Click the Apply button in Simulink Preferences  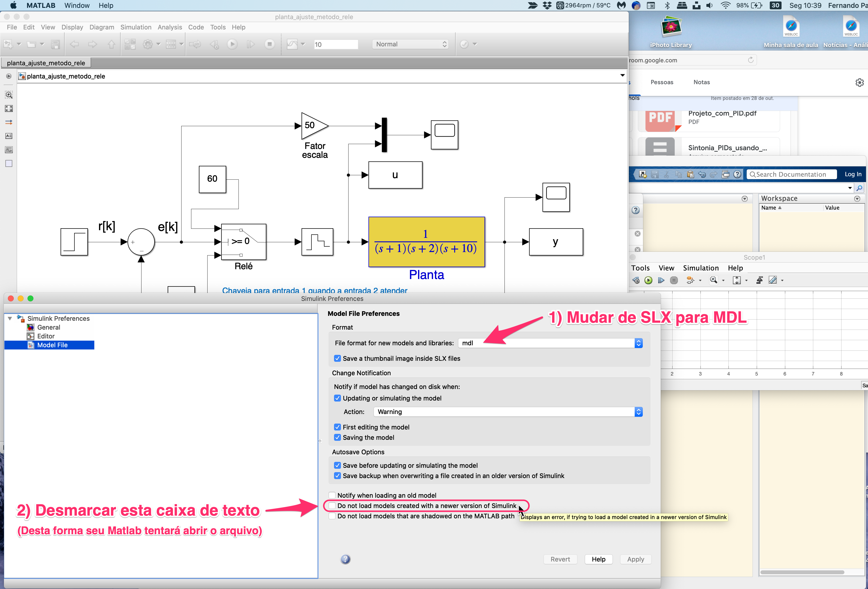[x=636, y=559]
